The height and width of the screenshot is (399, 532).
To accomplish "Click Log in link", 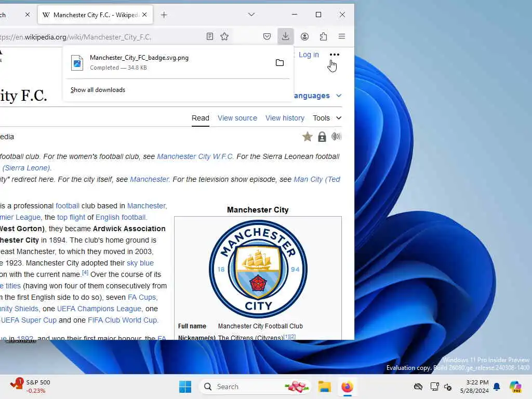I will (x=309, y=55).
